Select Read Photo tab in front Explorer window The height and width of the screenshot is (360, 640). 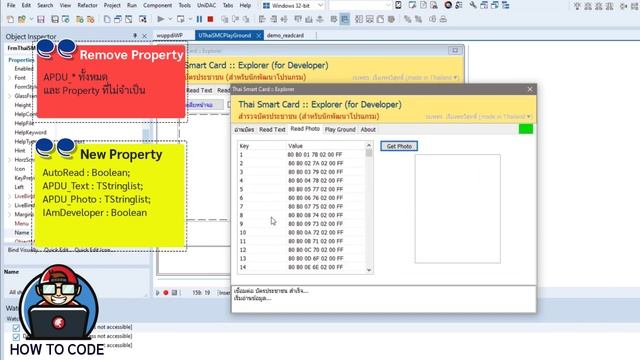point(305,129)
